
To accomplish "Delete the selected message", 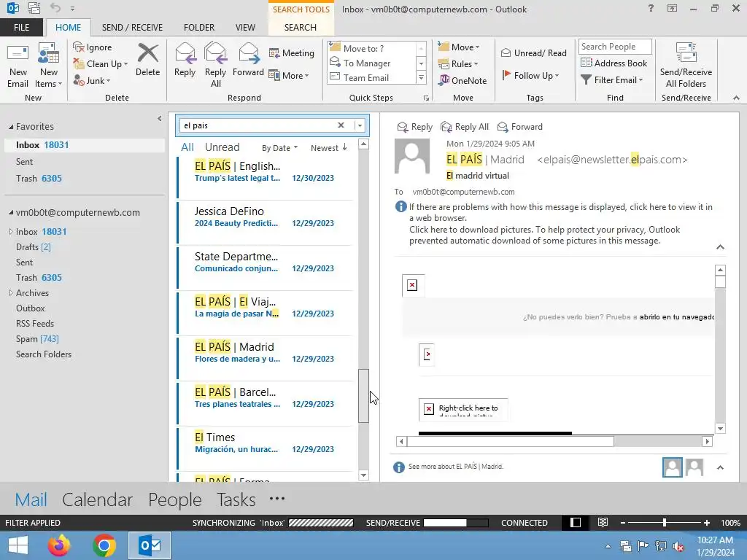I will (x=147, y=60).
